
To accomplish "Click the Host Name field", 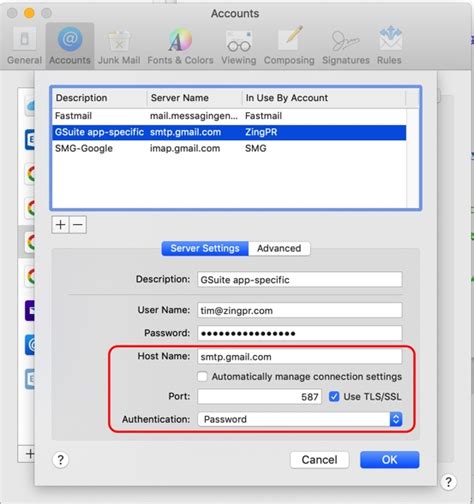I will pyautogui.click(x=300, y=357).
